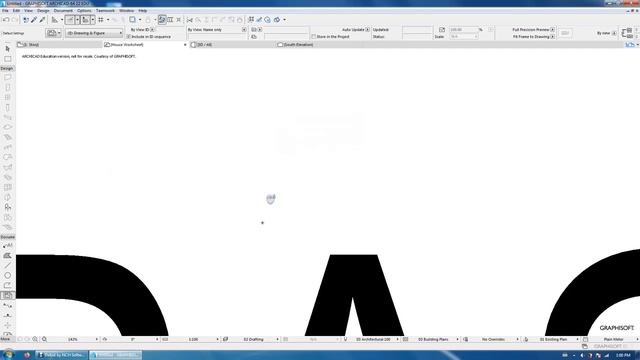
Task: Select the Fill tool with hatch icon
Action: (7, 256)
